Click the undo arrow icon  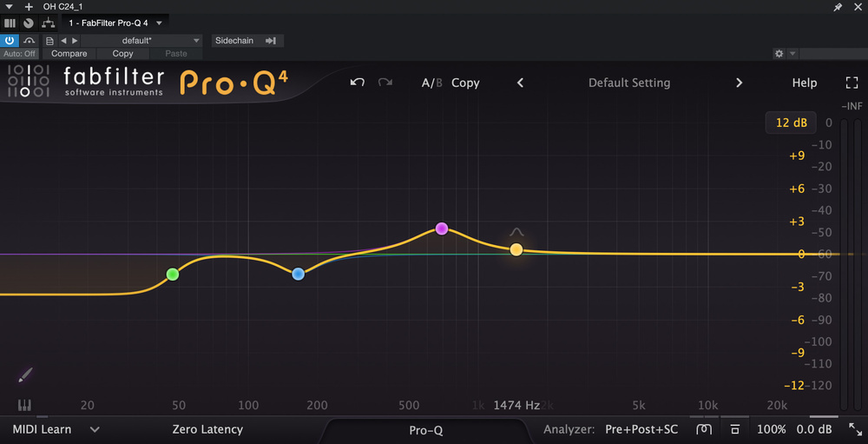tap(358, 83)
